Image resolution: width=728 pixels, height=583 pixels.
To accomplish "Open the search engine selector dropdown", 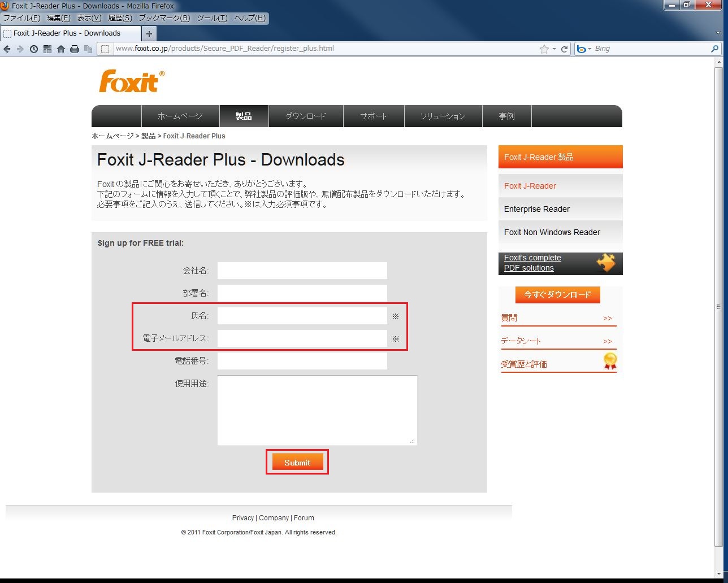I will 590,49.
